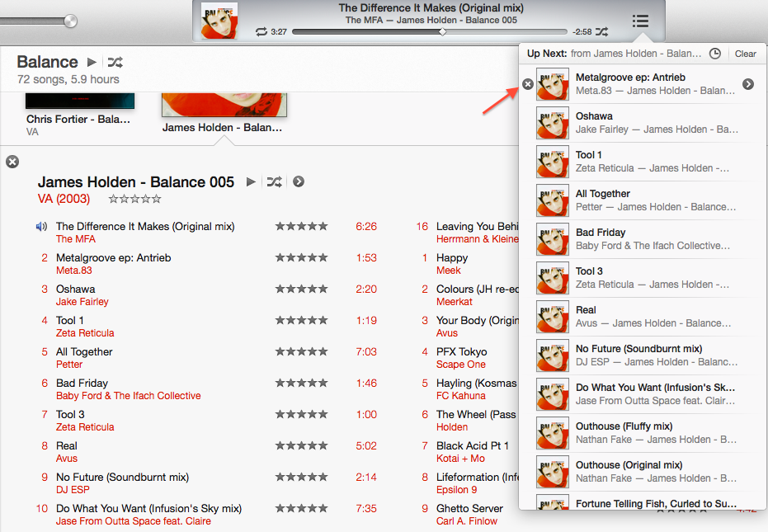The height and width of the screenshot is (532, 768).
Task: Select Oshawa artwork in the Up Next list
Action: click(553, 123)
